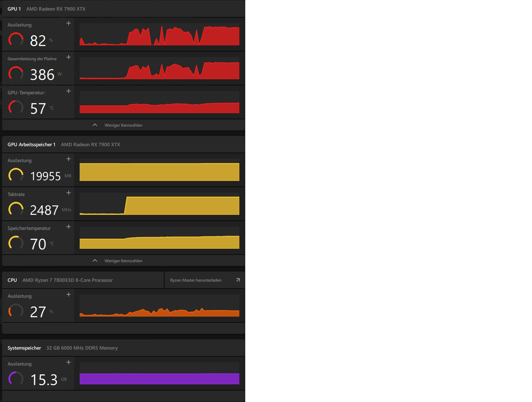Click 'Weniger Kennzahlen' under GPU 1

click(x=123, y=125)
